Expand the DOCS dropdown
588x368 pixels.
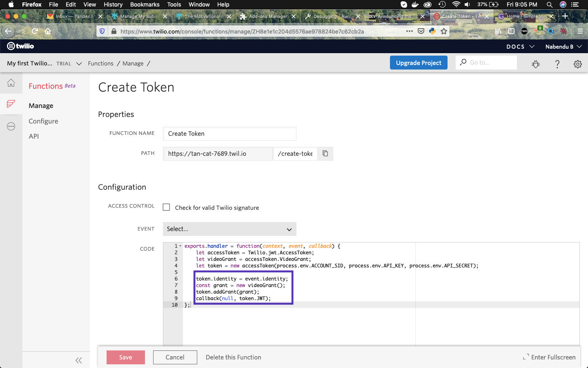point(520,47)
